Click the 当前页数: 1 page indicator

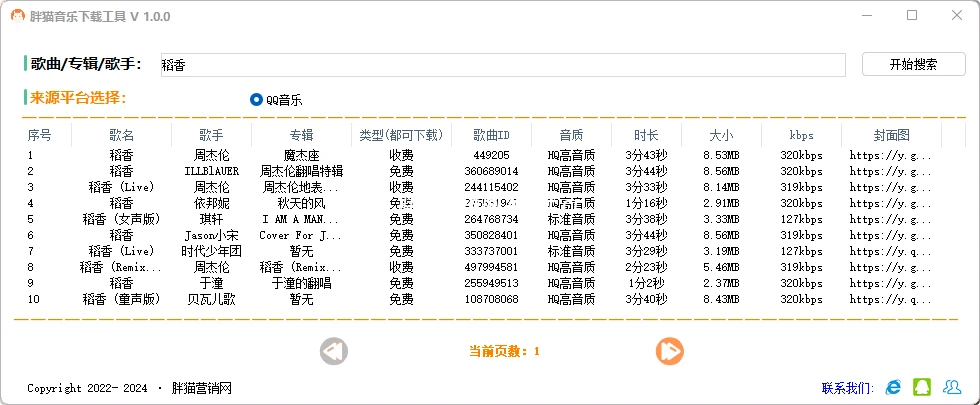[504, 351]
